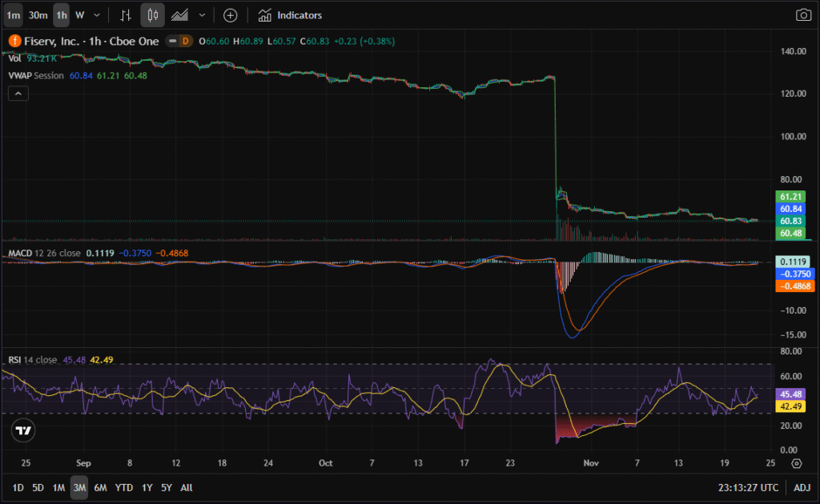The height and width of the screenshot is (504, 820).
Task: Open chart settings gear near time axis
Action: (796, 463)
